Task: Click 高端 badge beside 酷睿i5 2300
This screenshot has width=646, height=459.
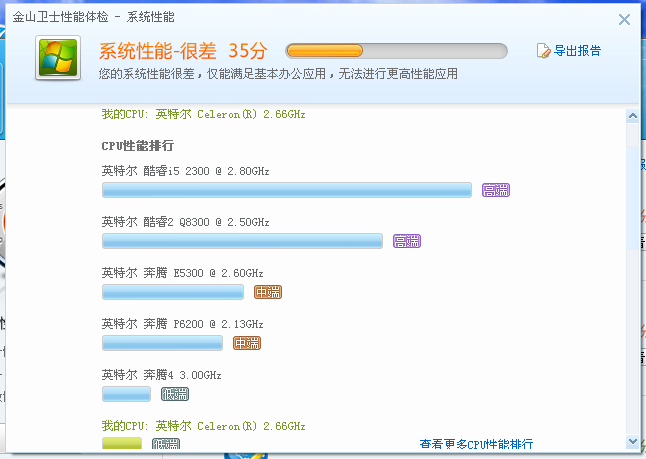Action: click(495, 190)
